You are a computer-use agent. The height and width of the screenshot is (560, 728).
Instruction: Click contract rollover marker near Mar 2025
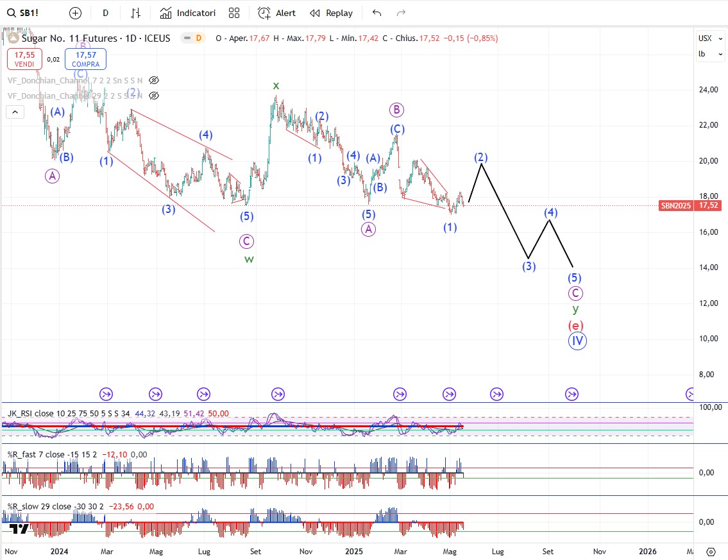(400, 395)
